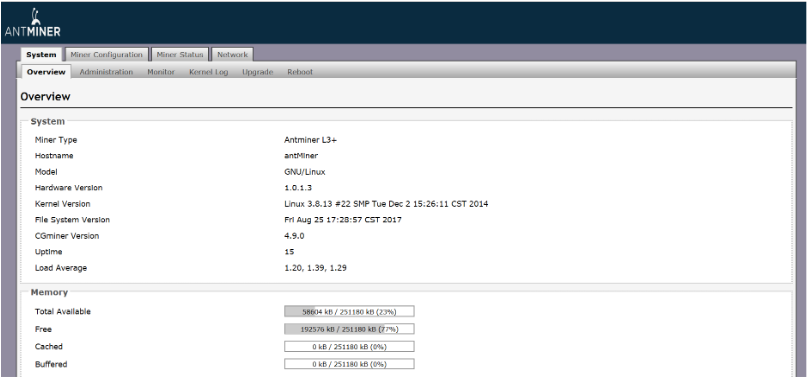Click the Buffered memory bar
Viewport: 807px width, 379px height.
pyautogui.click(x=349, y=364)
